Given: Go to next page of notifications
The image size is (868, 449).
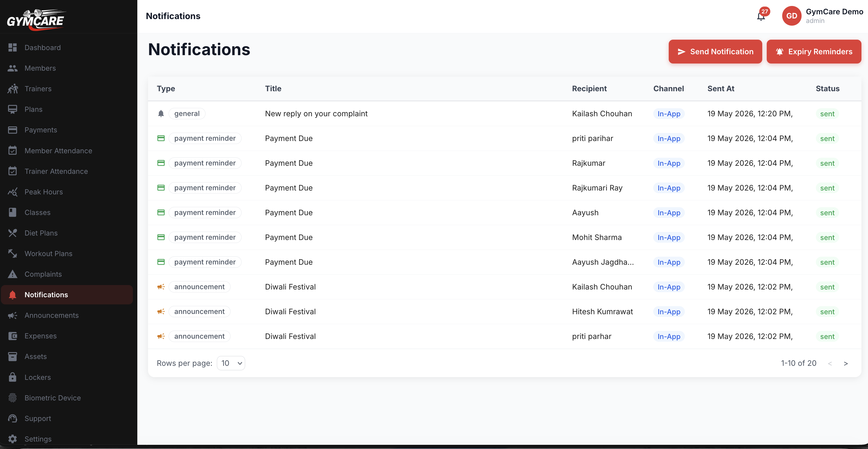Looking at the screenshot, I should point(846,363).
